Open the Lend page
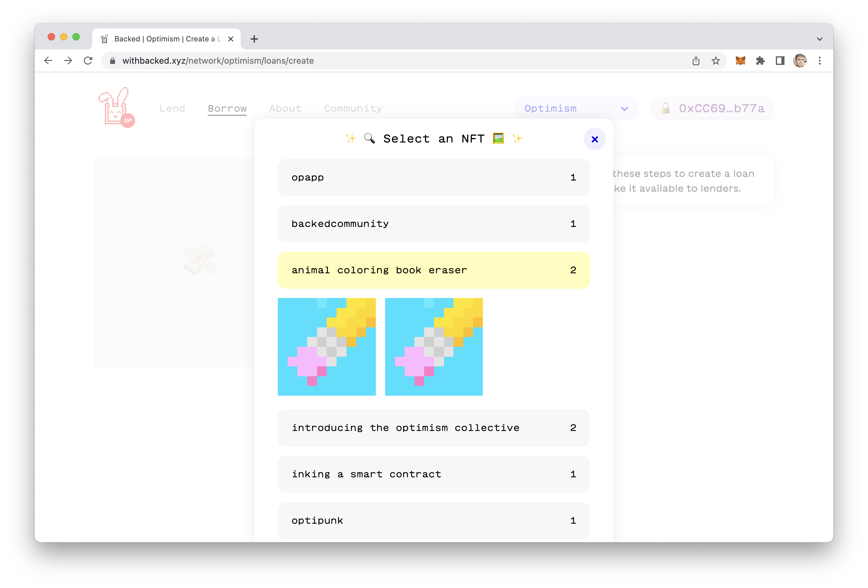This screenshot has width=868, height=588. (172, 108)
